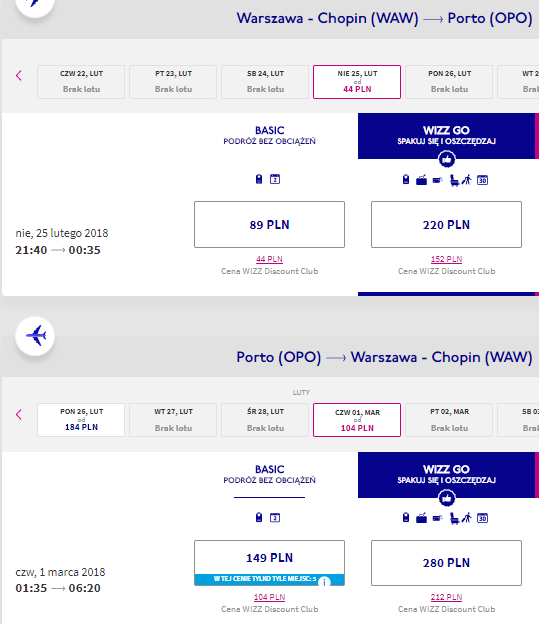Click the thumbs-up icon on return WIZZ GO
Viewport: 539px width, 624px height.
(447, 498)
